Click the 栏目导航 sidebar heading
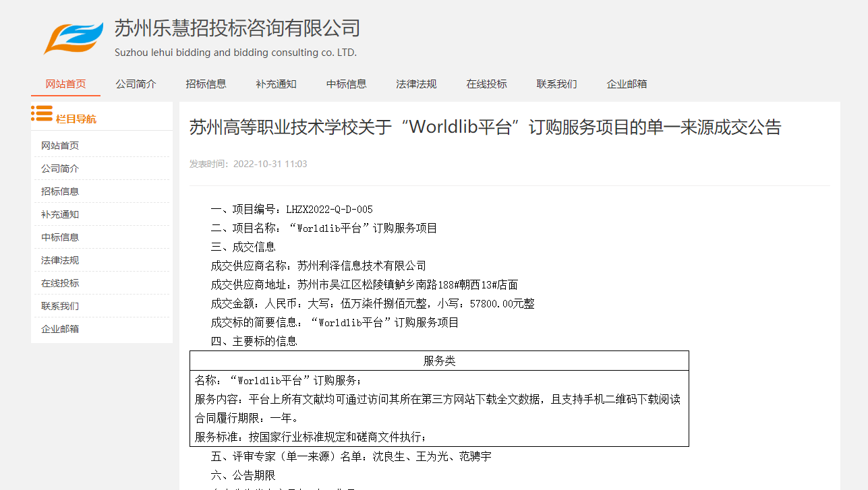868x490 pixels. [x=76, y=119]
